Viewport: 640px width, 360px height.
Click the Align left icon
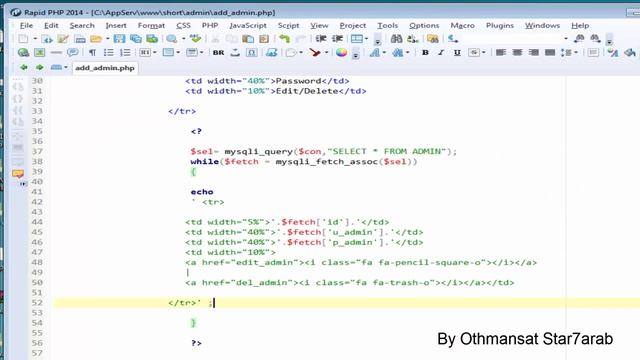coord(500,52)
